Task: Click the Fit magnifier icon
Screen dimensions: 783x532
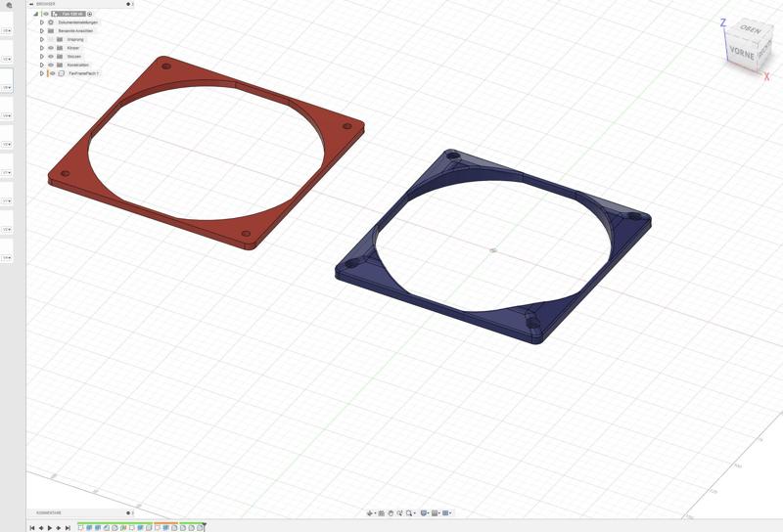Action: tap(409, 513)
